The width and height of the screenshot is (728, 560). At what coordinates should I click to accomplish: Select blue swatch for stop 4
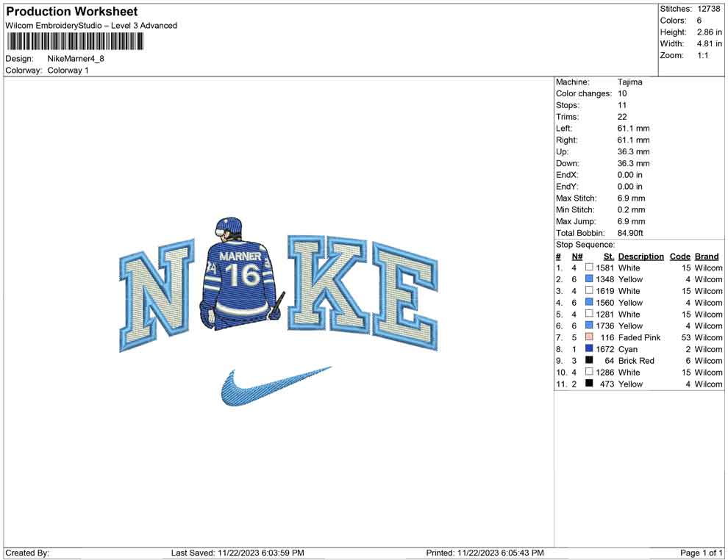coord(589,302)
